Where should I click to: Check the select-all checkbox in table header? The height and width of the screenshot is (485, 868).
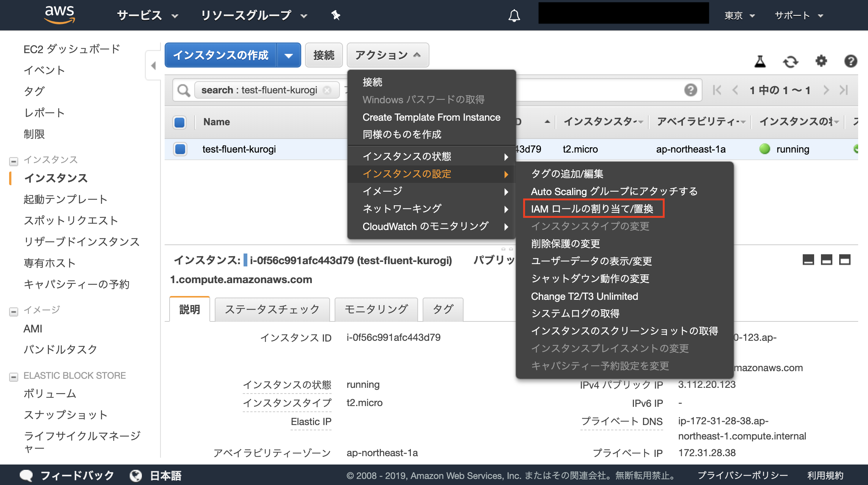179,122
